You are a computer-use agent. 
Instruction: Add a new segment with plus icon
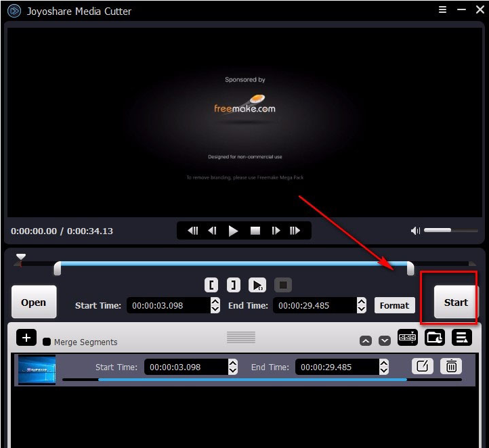point(26,338)
